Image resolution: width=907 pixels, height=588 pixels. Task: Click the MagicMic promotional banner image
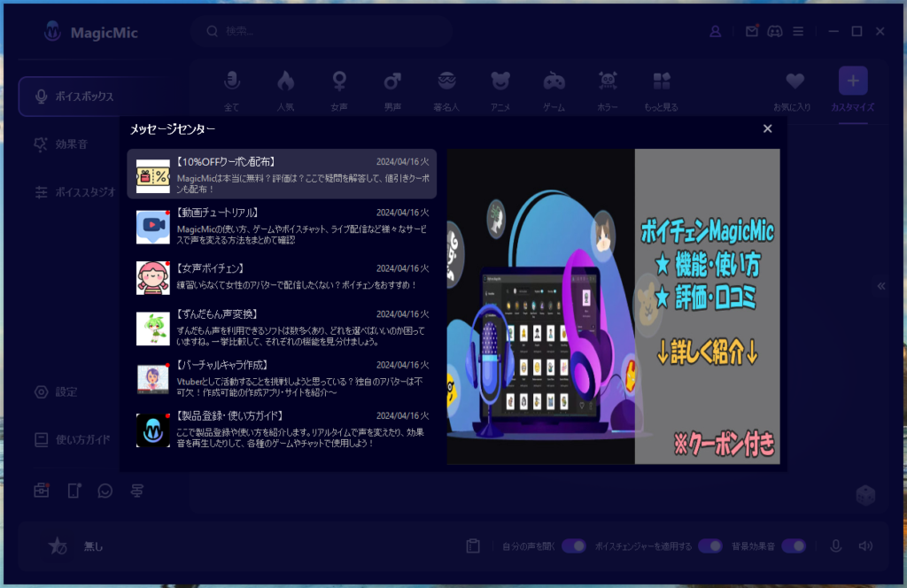[x=613, y=306]
